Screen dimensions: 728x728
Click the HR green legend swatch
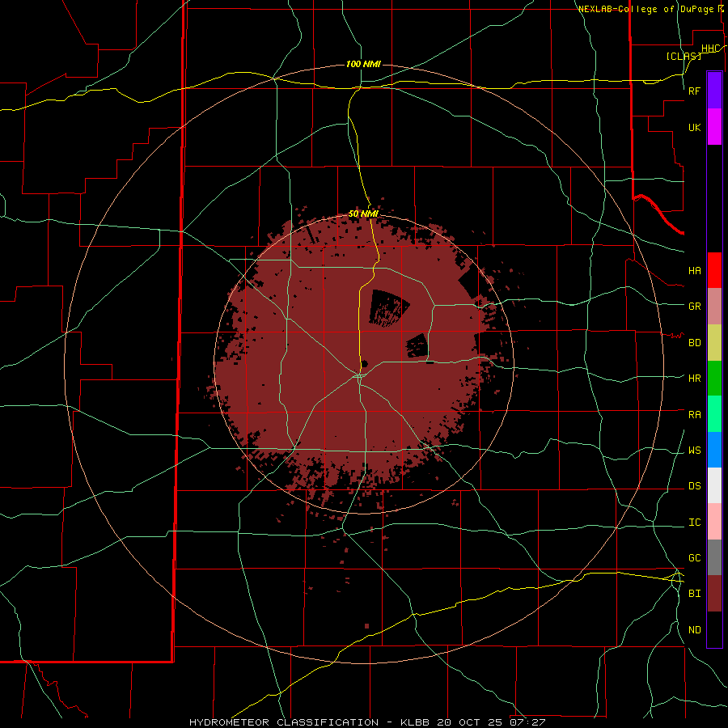[x=714, y=379]
